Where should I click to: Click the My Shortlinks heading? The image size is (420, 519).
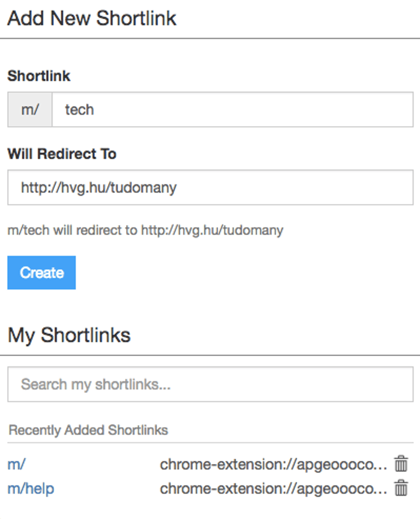point(69,335)
